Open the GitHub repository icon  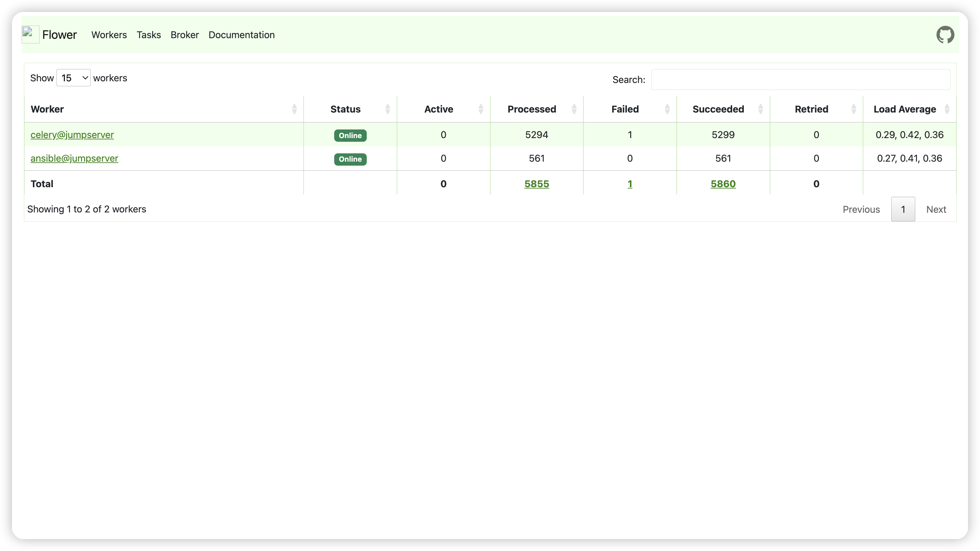tap(945, 35)
